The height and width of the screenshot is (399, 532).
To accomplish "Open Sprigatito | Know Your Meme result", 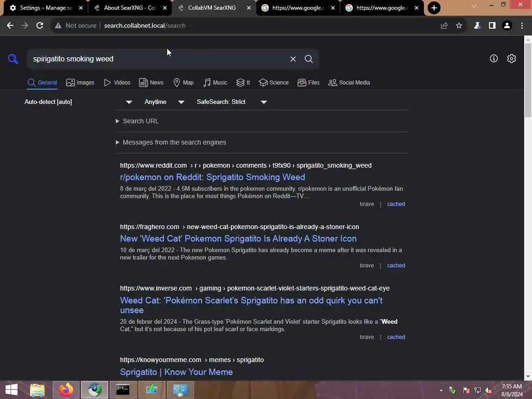I will click(x=176, y=372).
